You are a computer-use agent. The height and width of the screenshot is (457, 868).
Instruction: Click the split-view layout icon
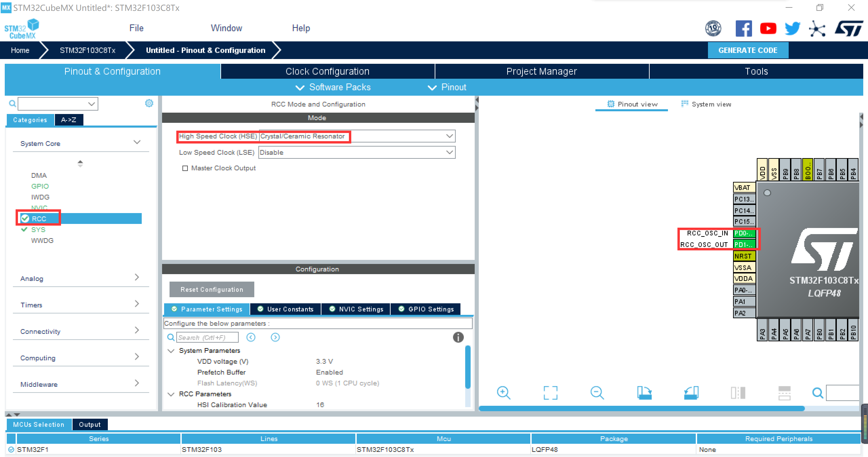tap(738, 393)
